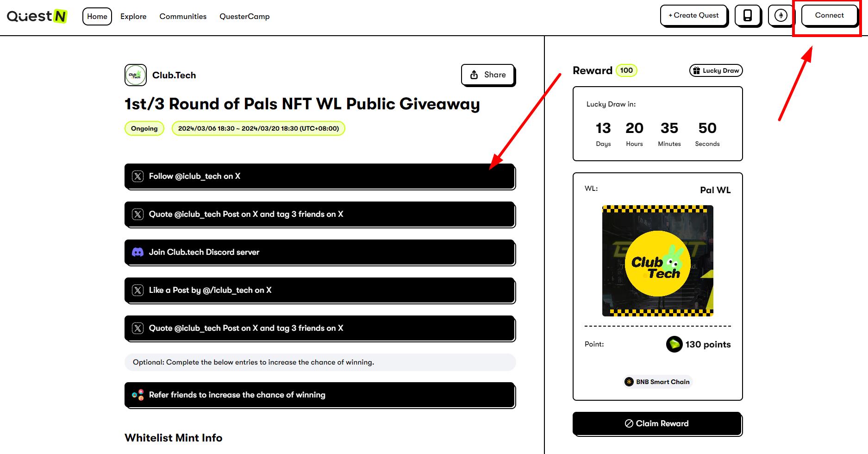Click the BNB chain logo icon
This screenshot has height=454, width=868.
(629, 382)
